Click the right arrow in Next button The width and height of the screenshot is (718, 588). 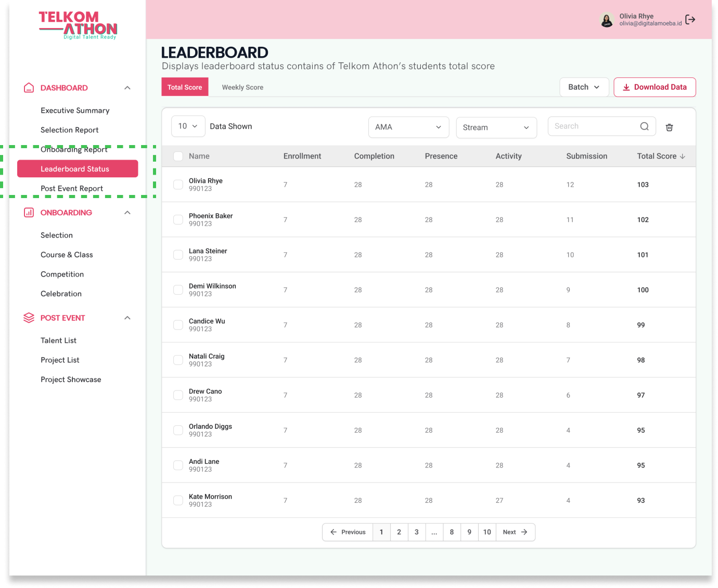click(x=524, y=532)
